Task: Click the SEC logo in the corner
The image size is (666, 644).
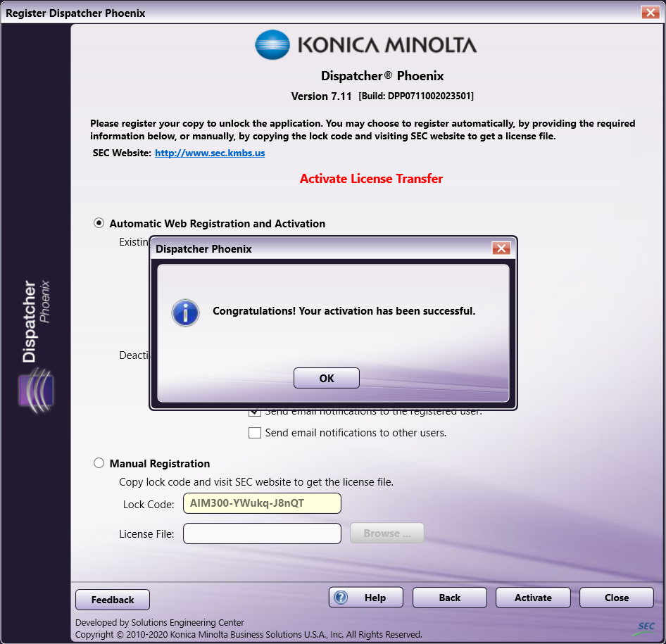Action: pos(644,629)
